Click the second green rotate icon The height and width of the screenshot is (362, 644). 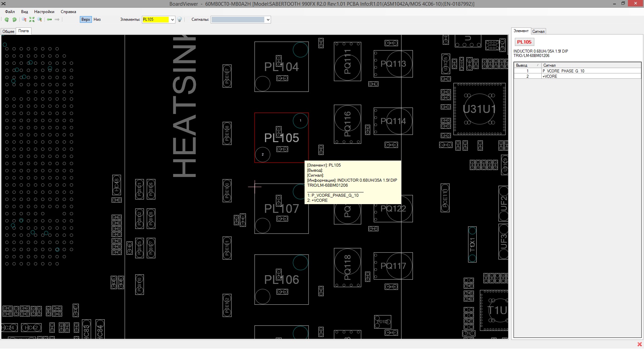click(x=14, y=19)
